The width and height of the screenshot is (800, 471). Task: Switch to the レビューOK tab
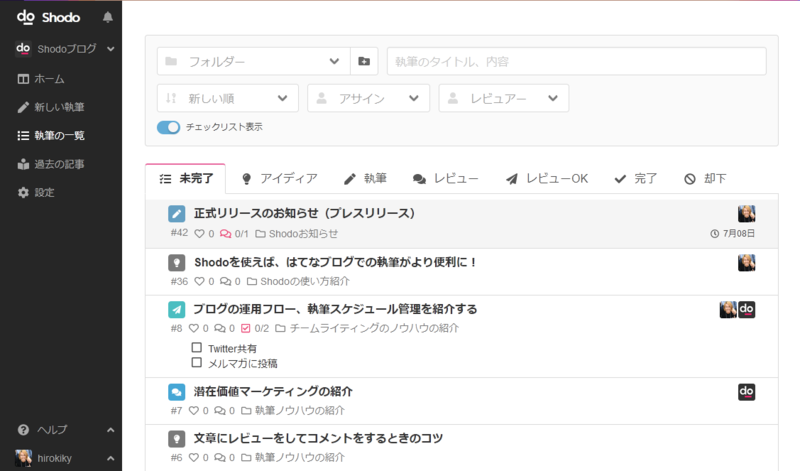point(546,179)
